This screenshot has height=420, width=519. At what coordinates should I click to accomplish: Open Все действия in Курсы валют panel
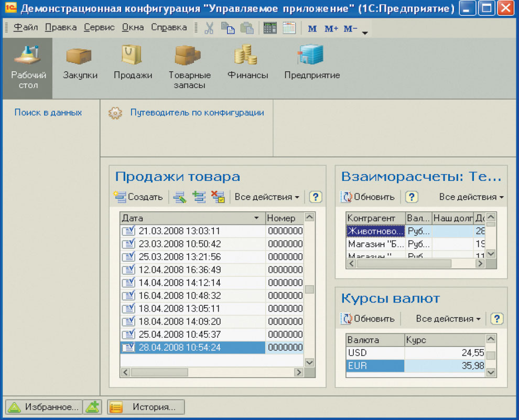pyautogui.click(x=448, y=318)
